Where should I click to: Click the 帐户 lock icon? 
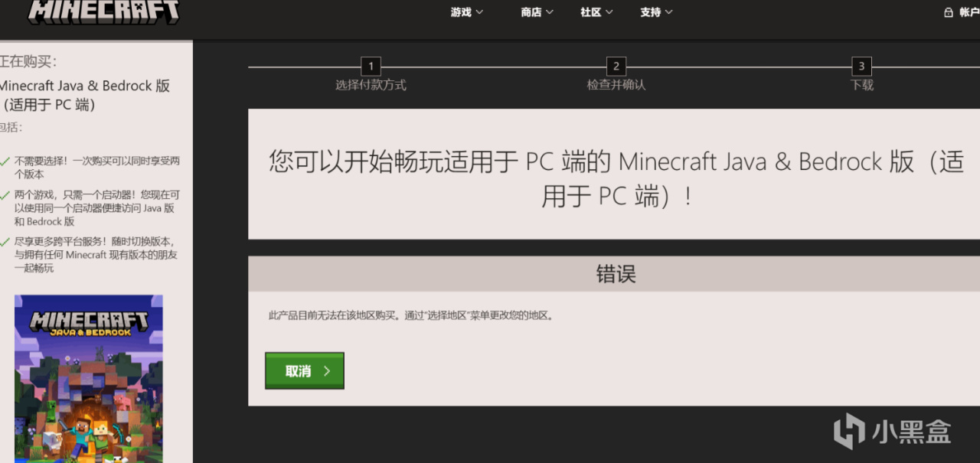[949, 12]
